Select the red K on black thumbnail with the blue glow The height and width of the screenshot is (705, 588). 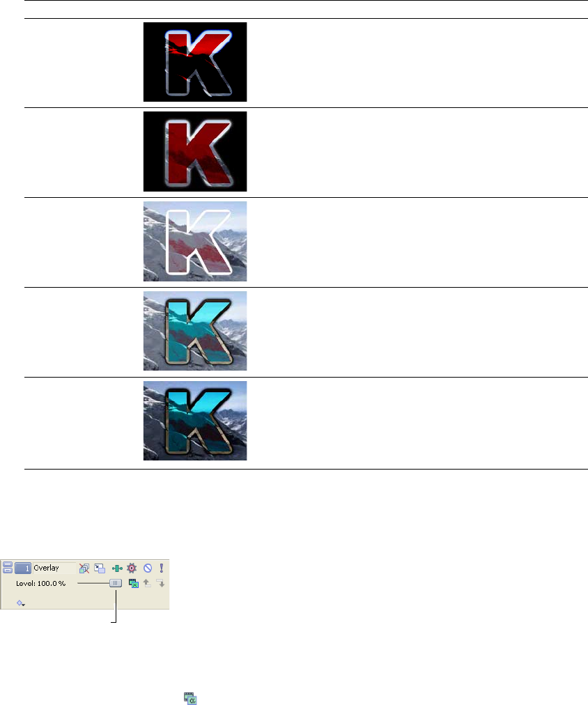pyautogui.click(x=195, y=62)
